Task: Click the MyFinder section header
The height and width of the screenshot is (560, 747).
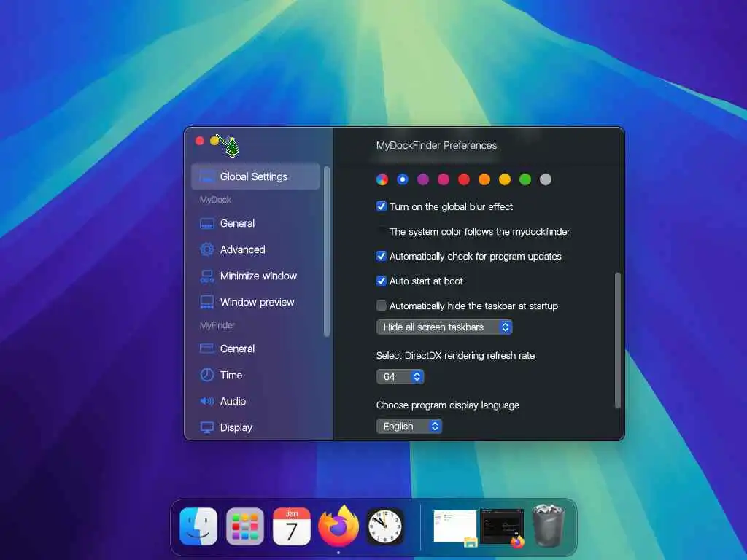Action: [217, 325]
